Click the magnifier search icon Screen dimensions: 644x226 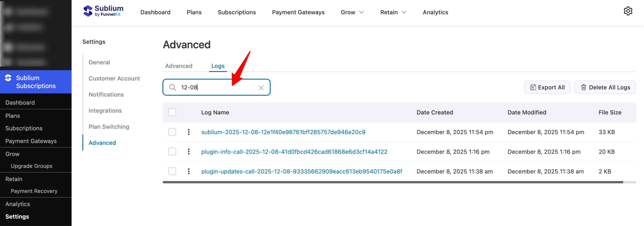coord(173,87)
